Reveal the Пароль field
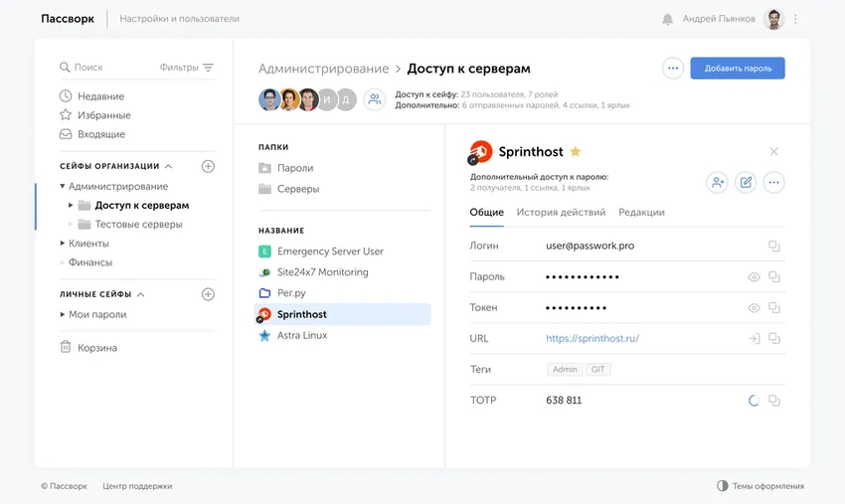 click(754, 277)
